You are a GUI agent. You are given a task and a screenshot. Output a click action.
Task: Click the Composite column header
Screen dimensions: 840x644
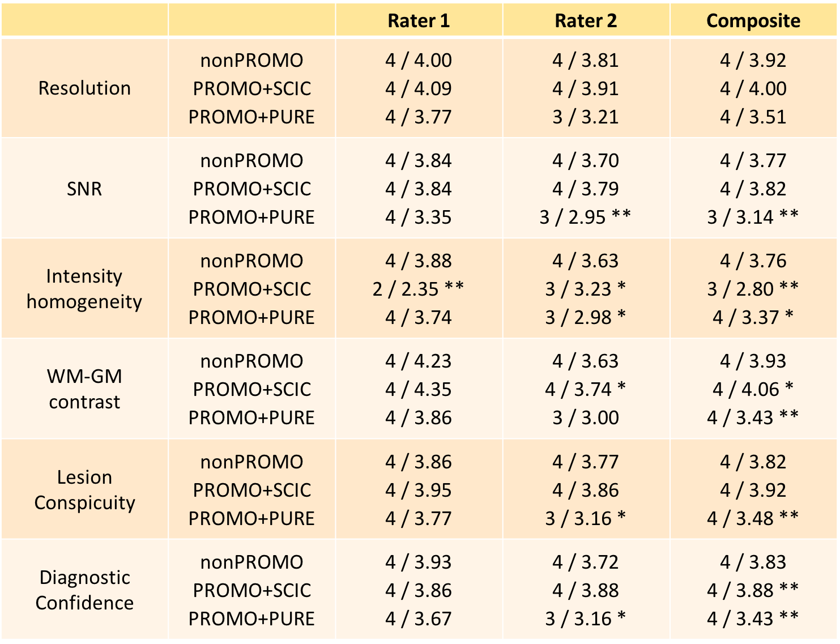pos(753,21)
